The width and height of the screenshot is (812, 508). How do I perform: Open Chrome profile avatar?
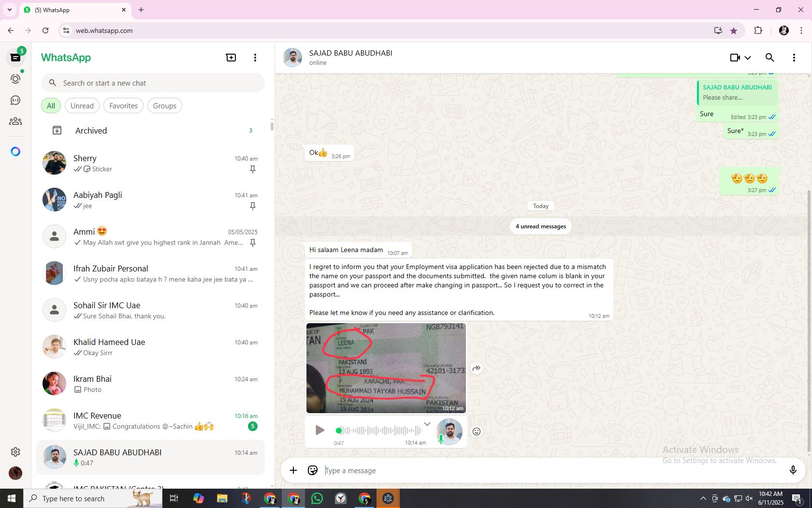point(784,30)
